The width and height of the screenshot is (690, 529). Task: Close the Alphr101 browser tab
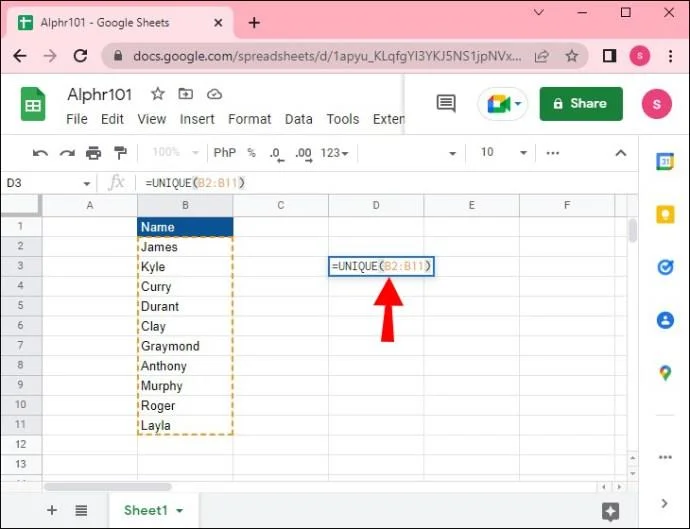218,23
